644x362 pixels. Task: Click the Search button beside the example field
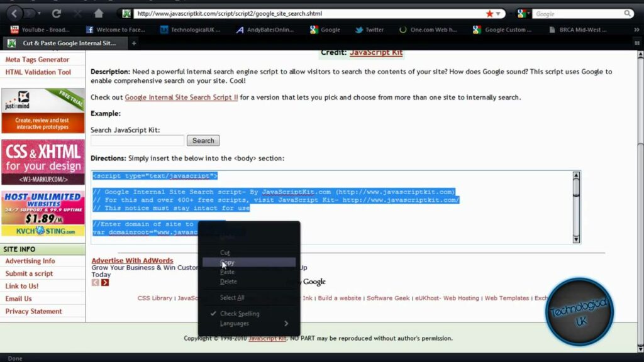203,141
